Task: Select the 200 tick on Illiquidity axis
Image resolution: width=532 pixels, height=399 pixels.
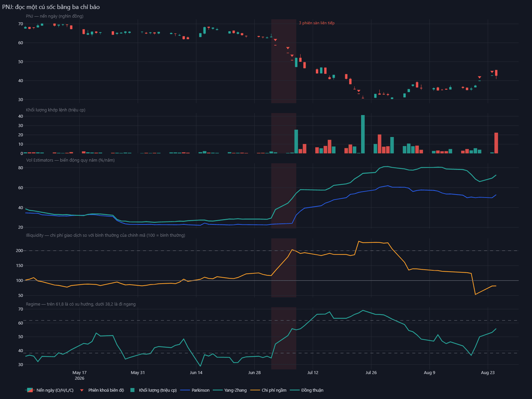Action: [x=19, y=251]
